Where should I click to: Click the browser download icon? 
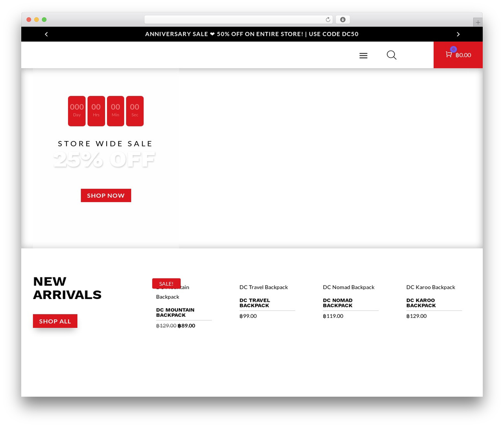[343, 20]
